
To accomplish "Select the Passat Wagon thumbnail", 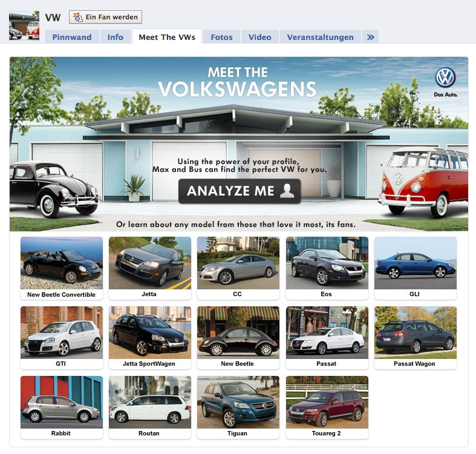I will [x=415, y=332].
